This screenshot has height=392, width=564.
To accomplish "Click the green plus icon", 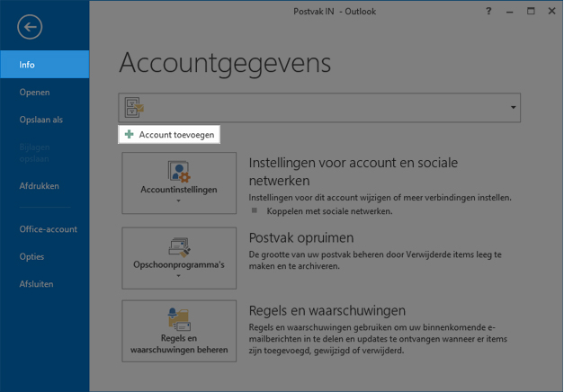I will pyautogui.click(x=129, y=135).
